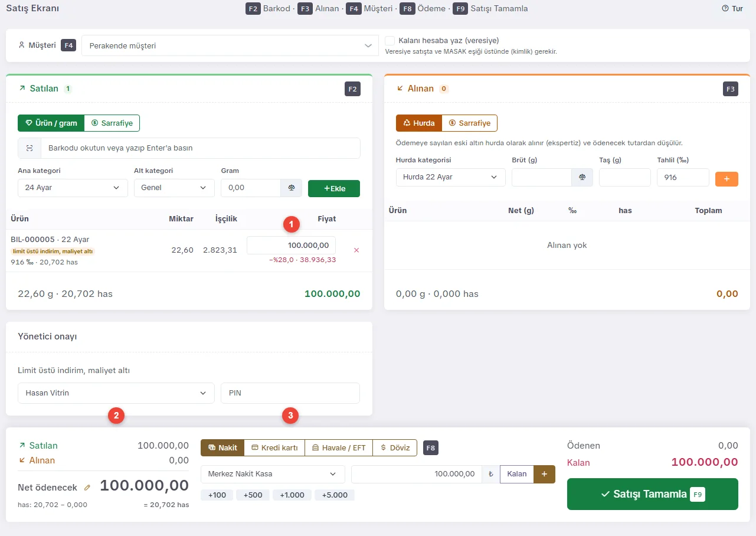The image size is (756, 536).
Task: Choose Nakit payment method
Action: pos(222,447)
